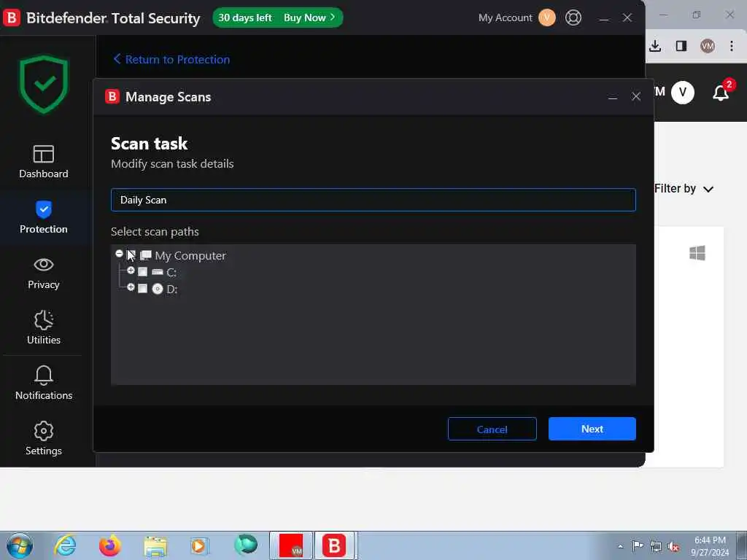This screenshot has width=747, height=560.
Task: Open the green round taskbar application
Action: click(246, 545)
